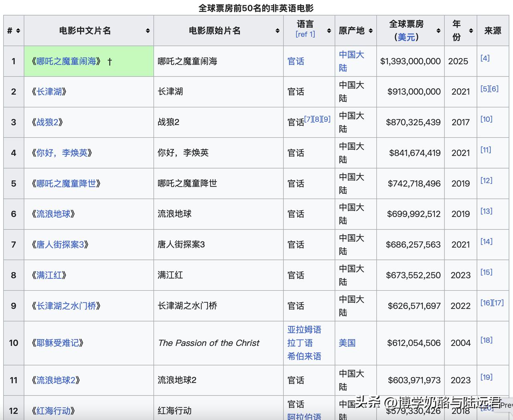The image size is (513, 420).
Task: Open citation [13] for 流浪地球
Action: pyautogui.click(x=487, y=211)
